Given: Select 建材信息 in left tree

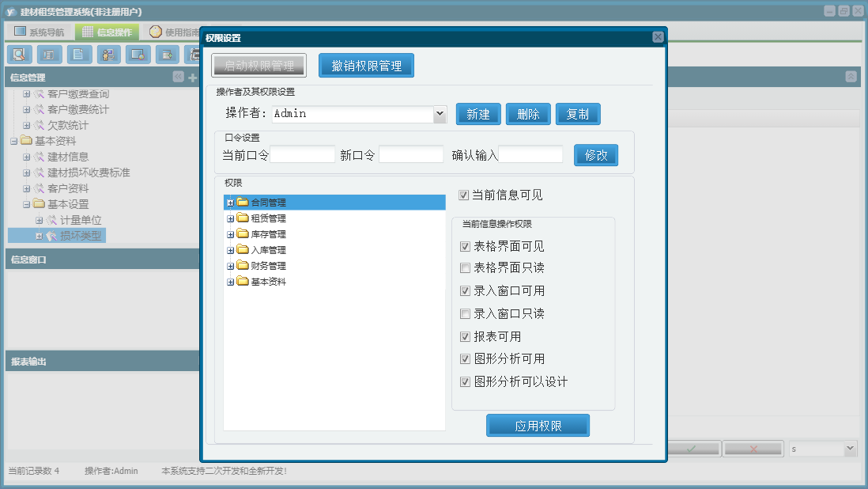Looking at the screenshot, I should [67, 157].
